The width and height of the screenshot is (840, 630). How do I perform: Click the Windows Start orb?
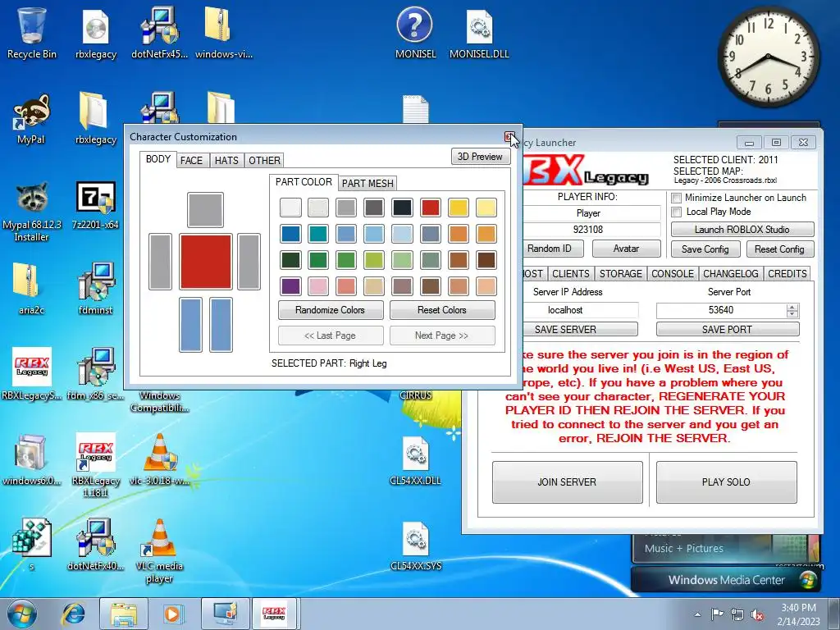coord(21,614)
